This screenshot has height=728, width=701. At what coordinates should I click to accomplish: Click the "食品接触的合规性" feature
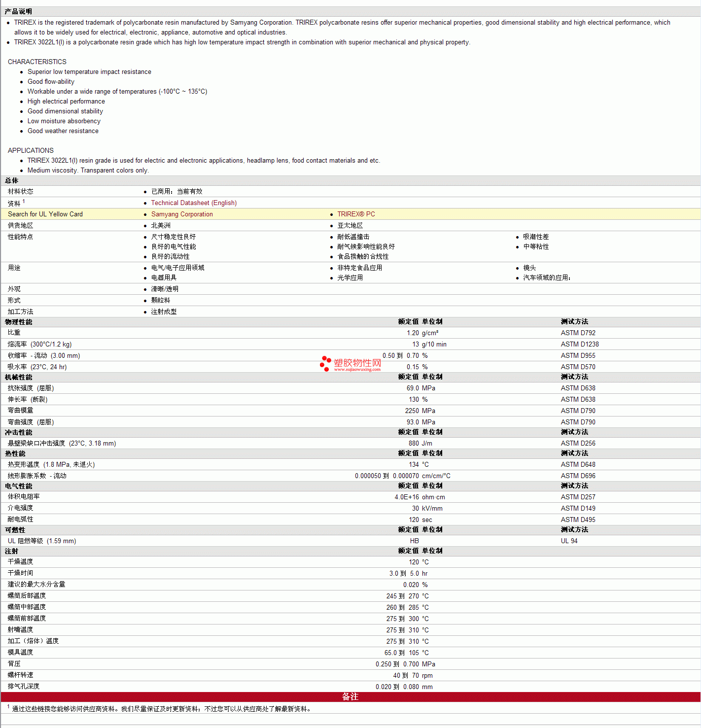[x=363, y=257]
